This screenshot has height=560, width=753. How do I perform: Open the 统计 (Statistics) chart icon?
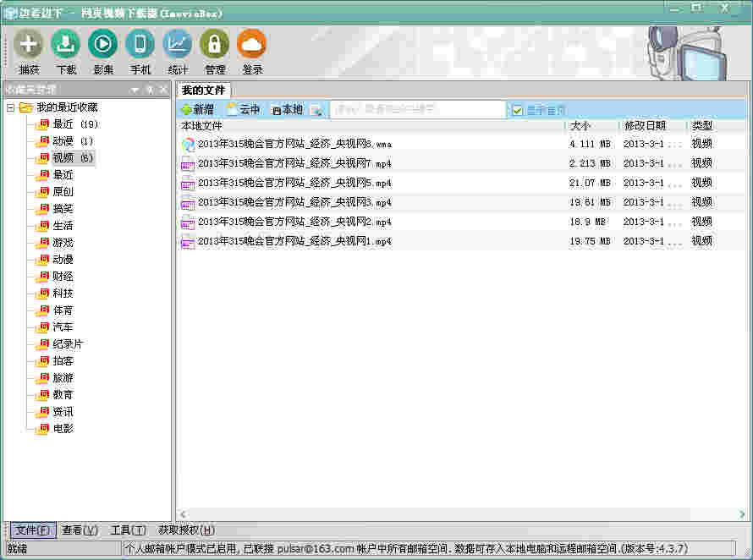click(178, 44)
